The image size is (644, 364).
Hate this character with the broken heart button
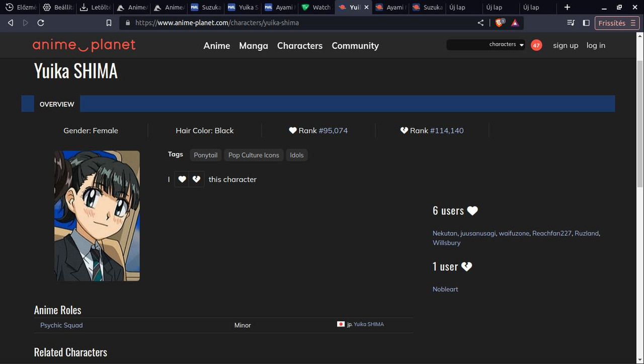pyautogui.click(x=197, y=179)
